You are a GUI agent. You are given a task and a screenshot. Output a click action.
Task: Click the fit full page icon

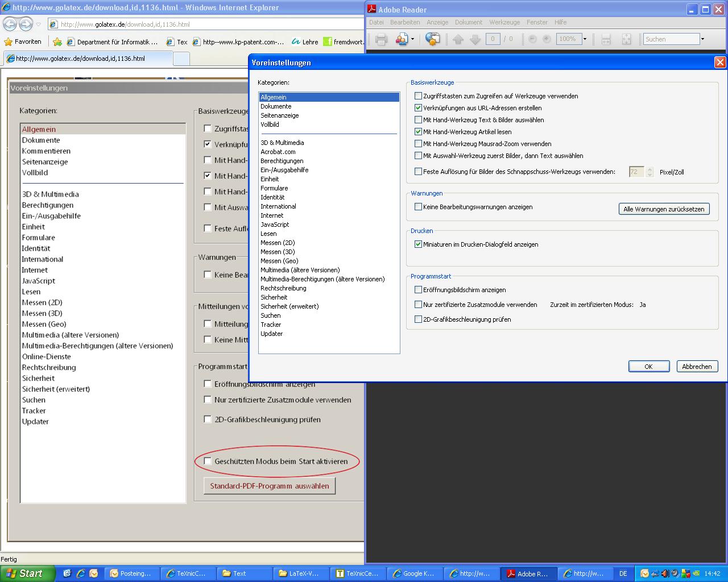click(626, 39)
